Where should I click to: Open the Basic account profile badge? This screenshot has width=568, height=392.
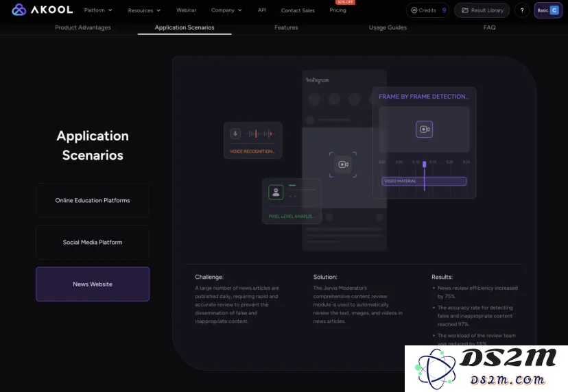548,10
